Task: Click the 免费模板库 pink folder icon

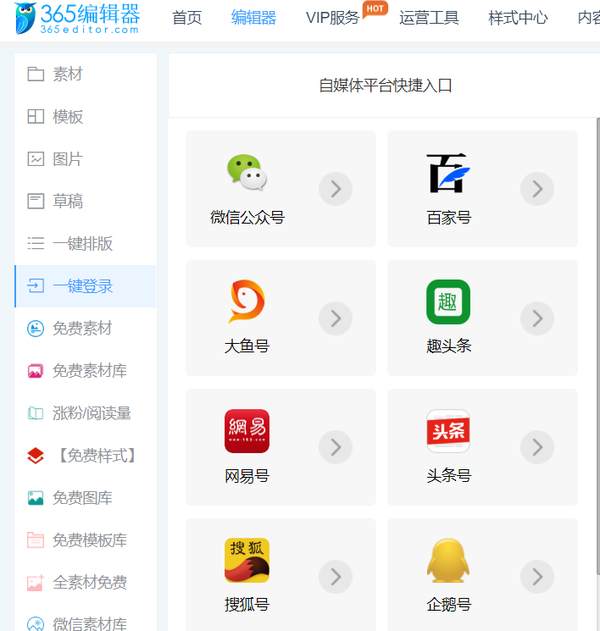Action: [35, 540]
